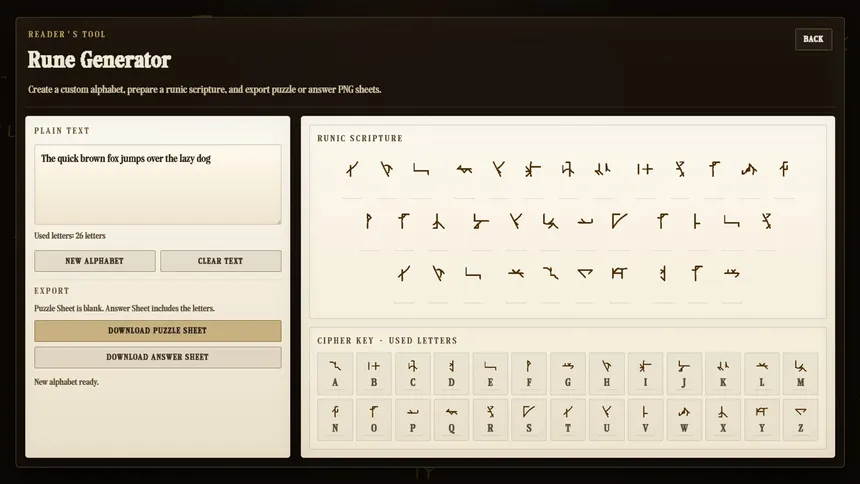Click the Runic Scripture label
Screen dimensions: 860x484
point(360,138)
